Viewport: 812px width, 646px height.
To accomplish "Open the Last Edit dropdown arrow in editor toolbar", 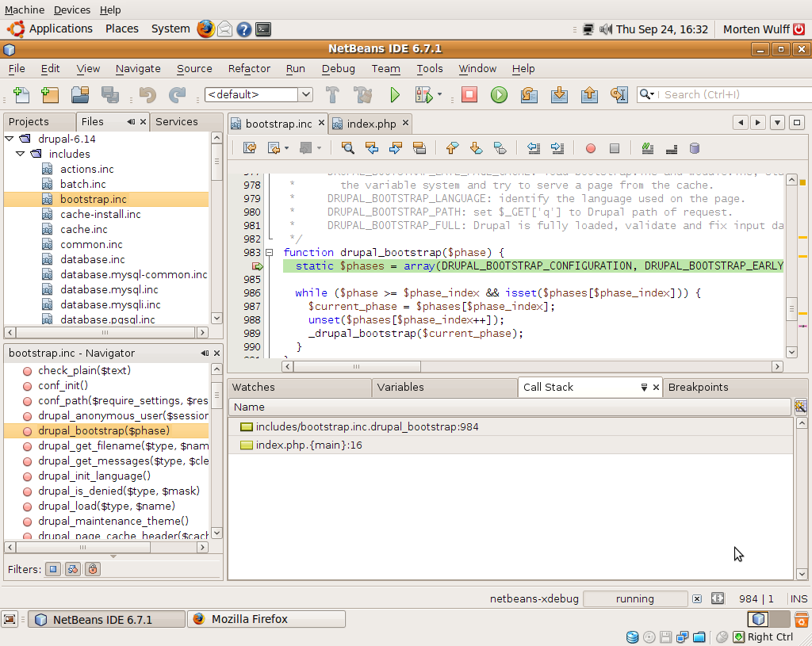I will coord(286,148).
